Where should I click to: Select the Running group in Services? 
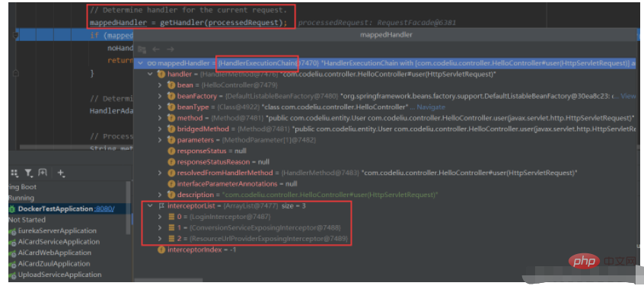click(21, 198)
